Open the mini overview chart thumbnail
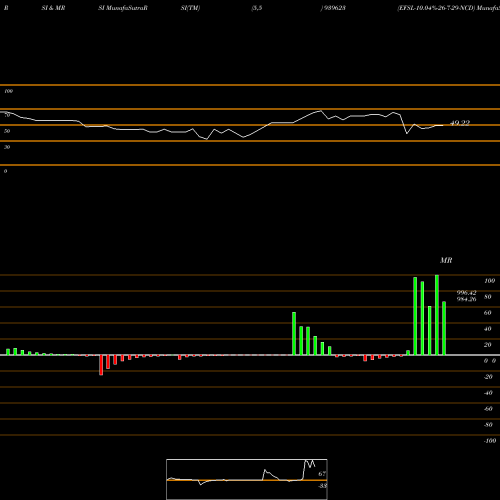This screenshot has width=500, height=500. coord(247,479)
